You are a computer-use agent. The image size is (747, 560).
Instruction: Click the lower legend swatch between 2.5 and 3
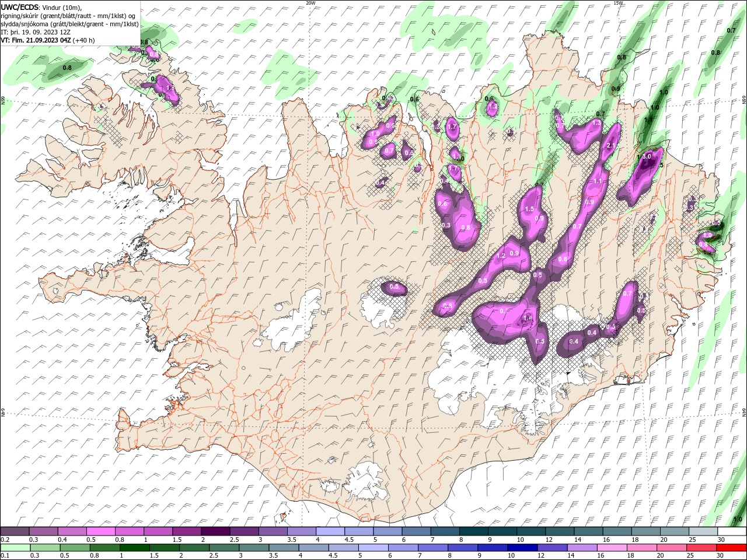[x=224, y=548]
